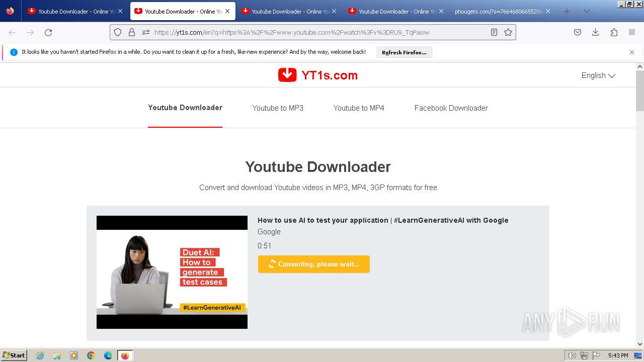Open the Action Center flag tray icon
The image size is (644, 362).
point(596,355)
